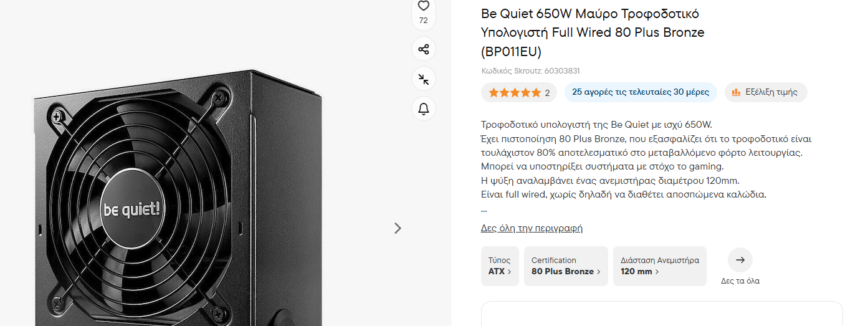Screen dimensions: 868x326
Task: Collapse image view with inward arrows icon
Action: pos(424,79)
